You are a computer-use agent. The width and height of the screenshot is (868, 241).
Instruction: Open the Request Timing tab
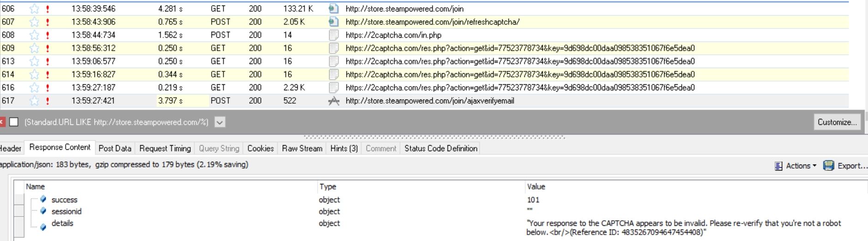[x=165, y=148]
